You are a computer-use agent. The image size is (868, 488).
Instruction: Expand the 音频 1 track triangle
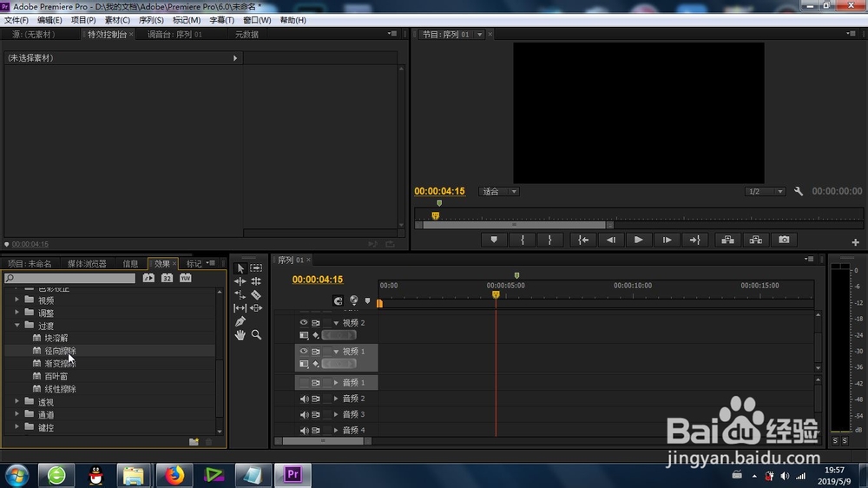pos(336,383)
